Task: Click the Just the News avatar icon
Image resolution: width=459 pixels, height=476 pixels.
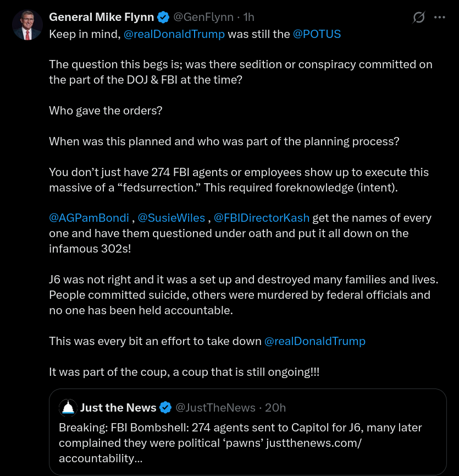Action: point(68,407)
